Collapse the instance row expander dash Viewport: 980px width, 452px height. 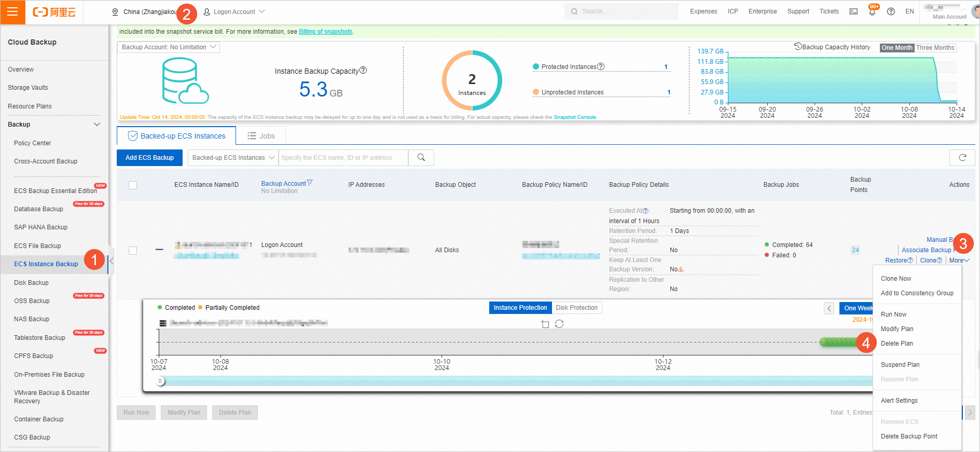coord(159,250)
